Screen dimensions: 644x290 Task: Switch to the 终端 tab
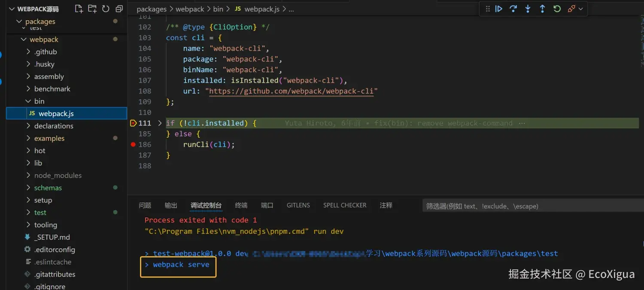[241, 205]
